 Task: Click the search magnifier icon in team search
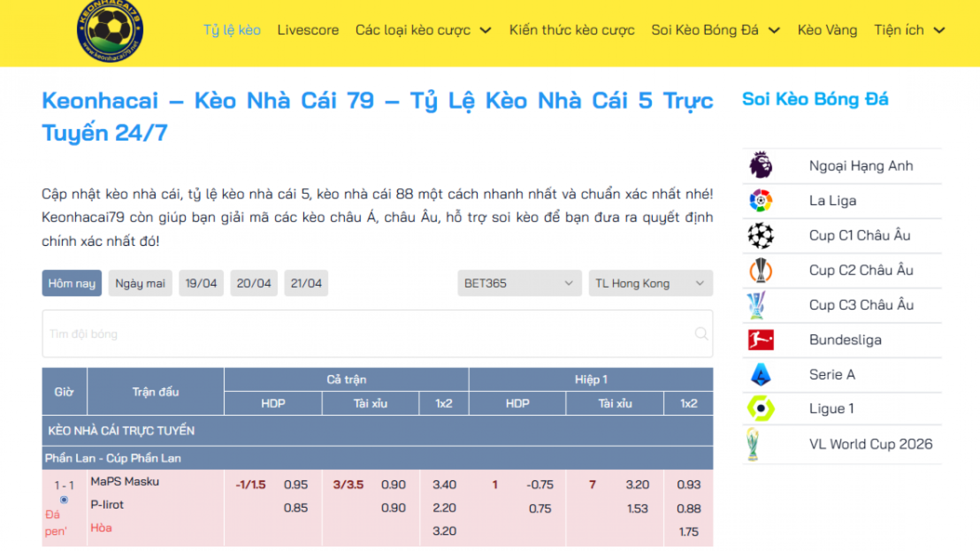pyautogui.click(x=701, y=334)
